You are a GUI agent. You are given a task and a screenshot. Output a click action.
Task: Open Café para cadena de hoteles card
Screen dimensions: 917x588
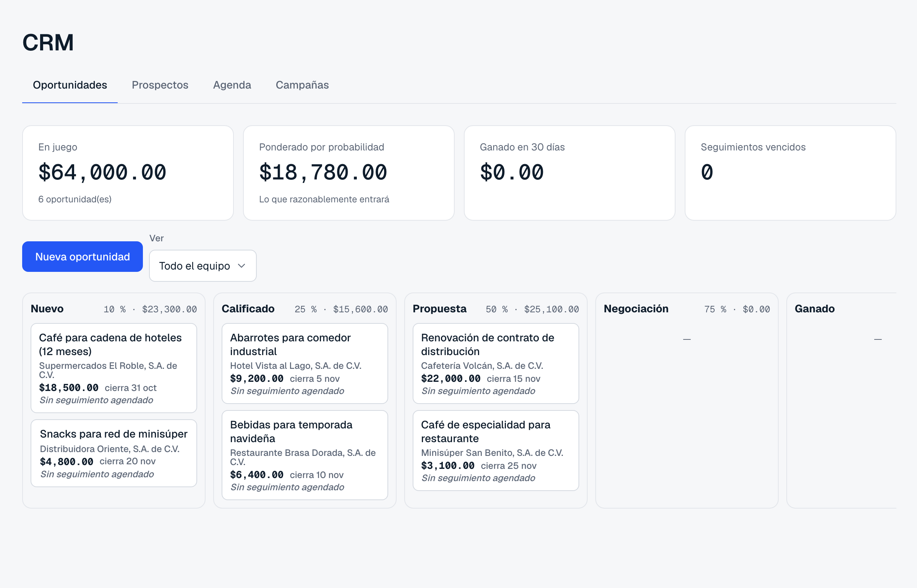[114, 368]
